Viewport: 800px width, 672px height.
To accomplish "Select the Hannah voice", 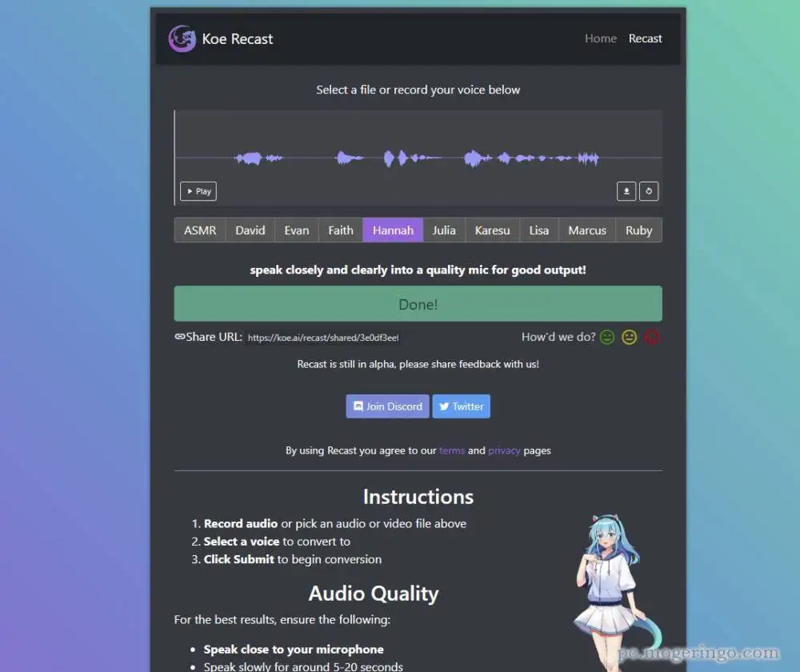I will coord(393,230).
